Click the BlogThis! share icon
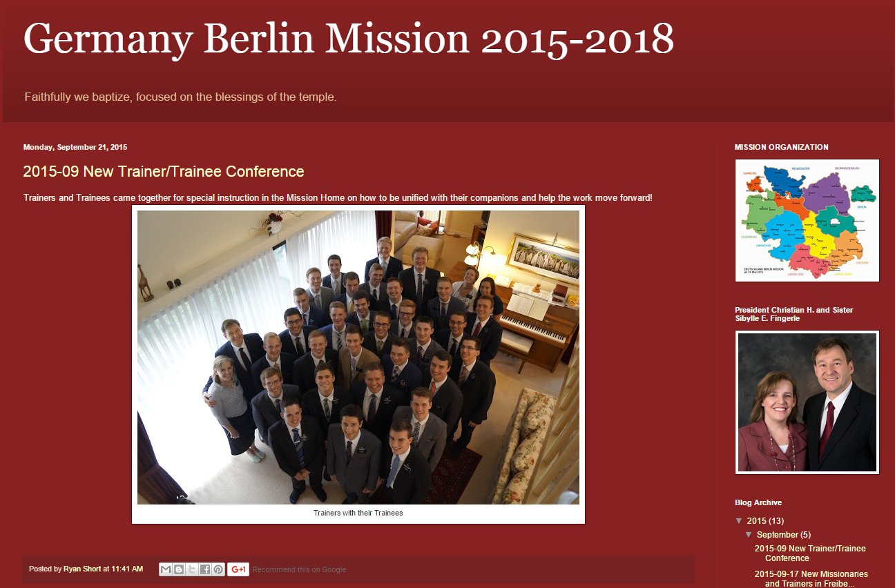This screenshot has height=588, width=895. point(179,569)
